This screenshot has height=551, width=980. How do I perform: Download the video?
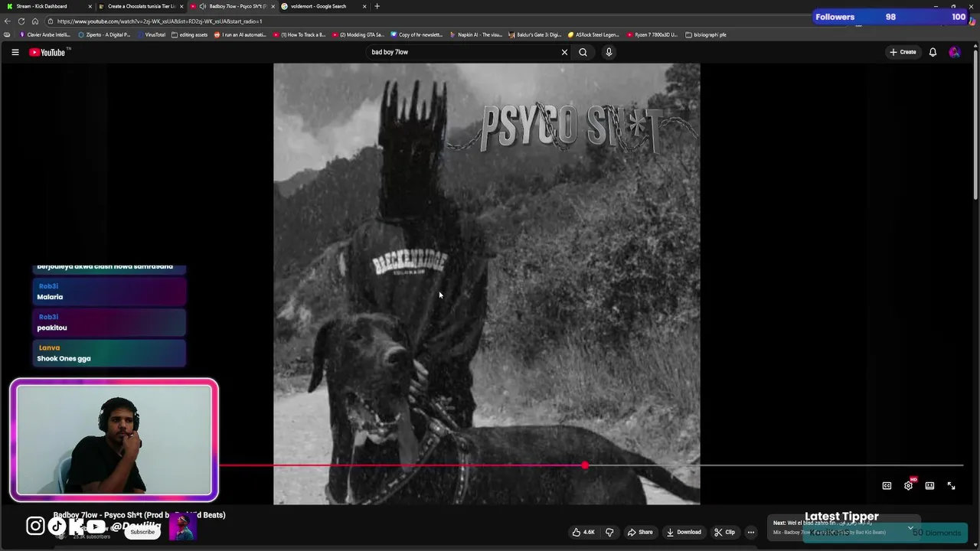coord(684,532)
